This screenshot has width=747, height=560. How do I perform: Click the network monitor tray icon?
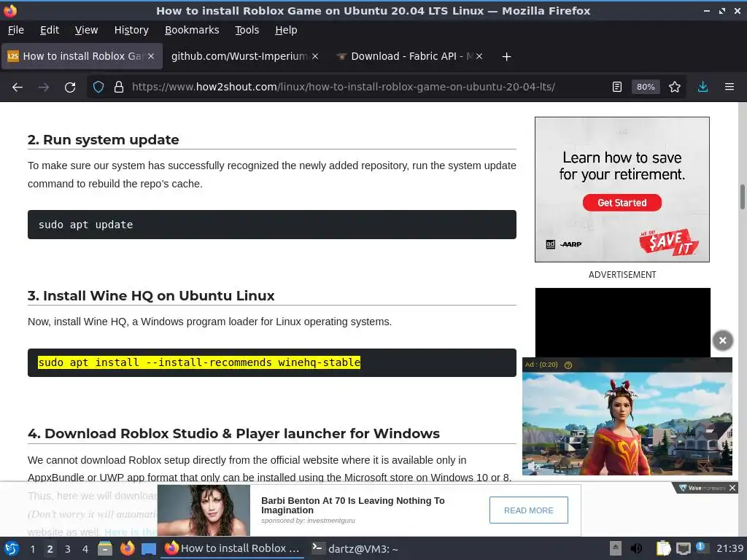683,548
